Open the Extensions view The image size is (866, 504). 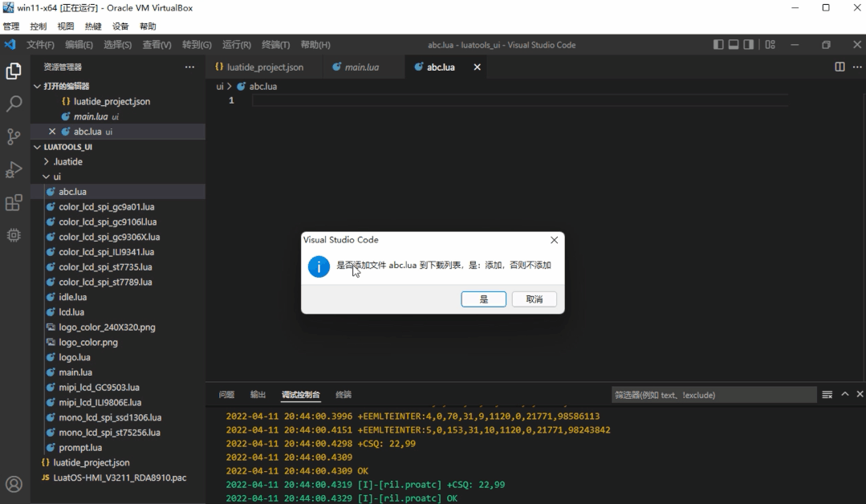[x=13, y=202]
